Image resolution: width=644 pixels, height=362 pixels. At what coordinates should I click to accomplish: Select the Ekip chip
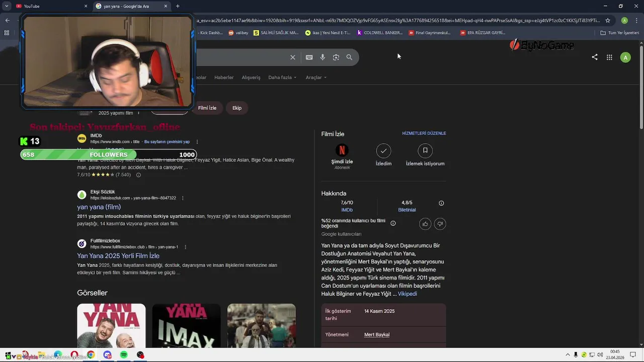(x=237, y=108)
